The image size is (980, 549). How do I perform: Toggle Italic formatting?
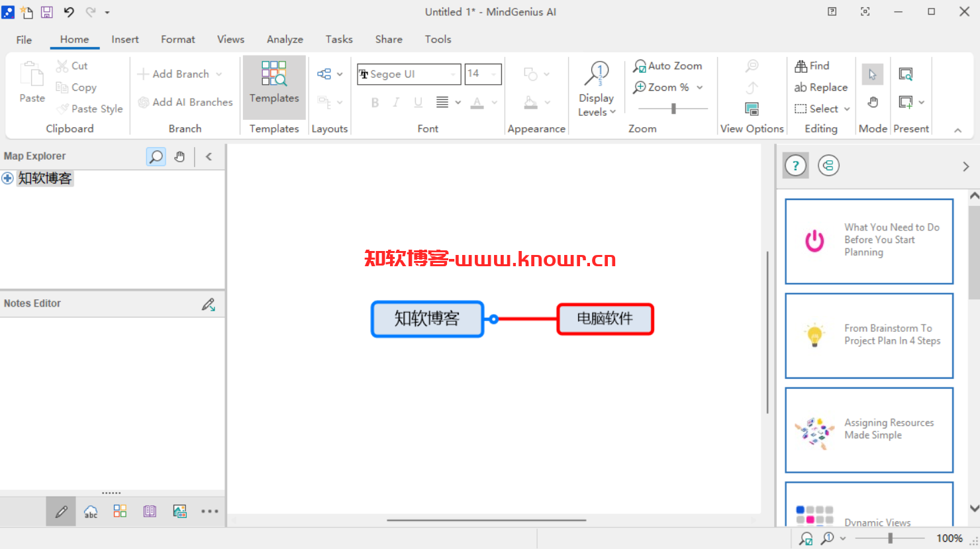[x=396, y=102]
